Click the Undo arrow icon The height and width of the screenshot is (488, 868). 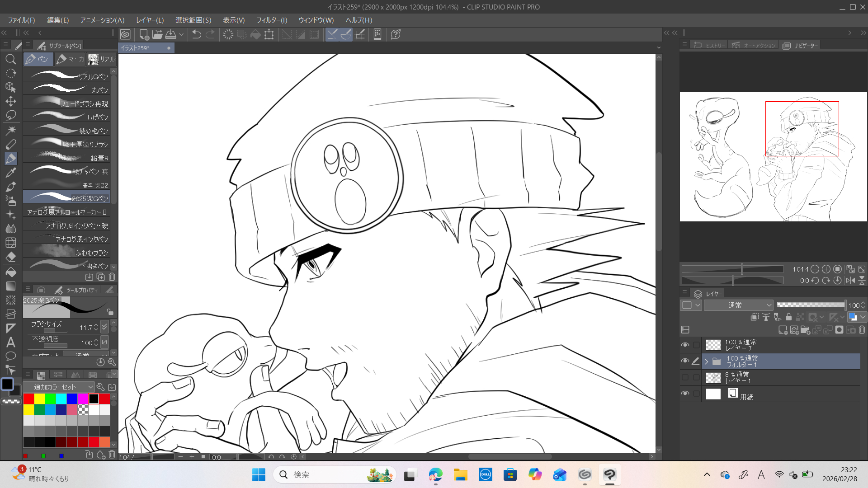coord(196,34)
